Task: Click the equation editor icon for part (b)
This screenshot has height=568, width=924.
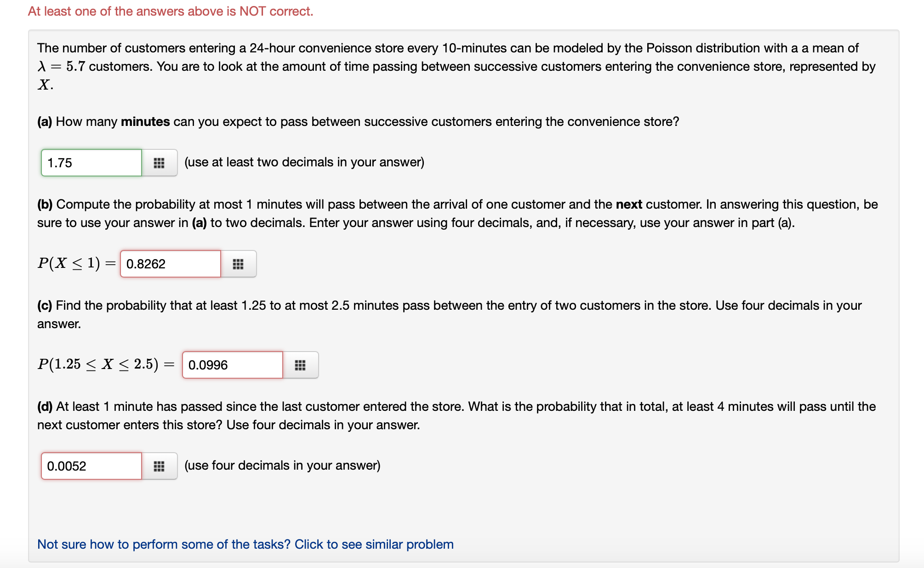Action: [x=239, y=263]
